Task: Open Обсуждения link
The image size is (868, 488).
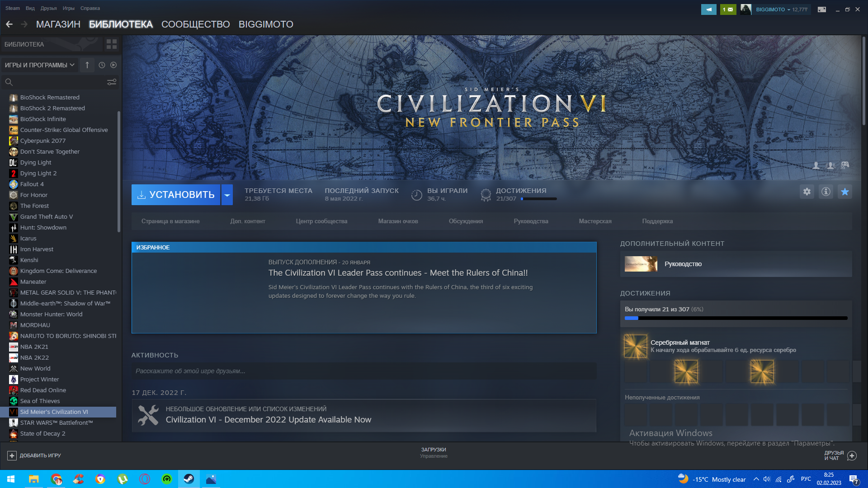Action: [466, 221]
